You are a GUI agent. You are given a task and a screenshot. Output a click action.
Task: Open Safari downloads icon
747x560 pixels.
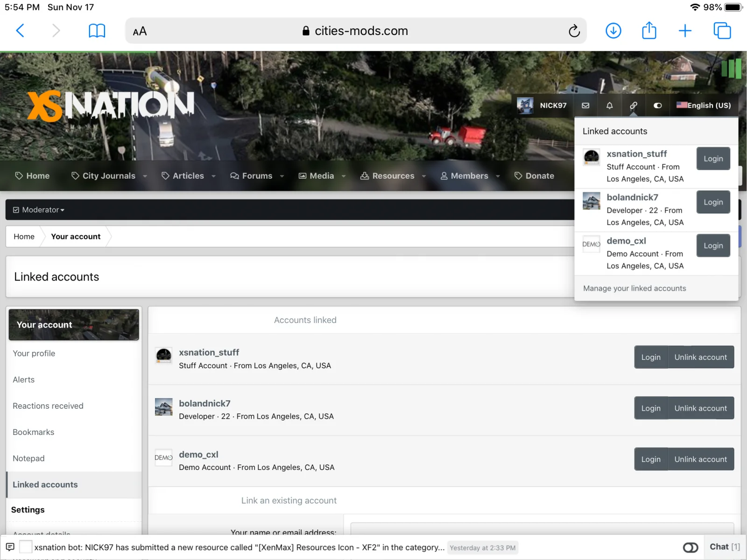(x=613, y=31)
